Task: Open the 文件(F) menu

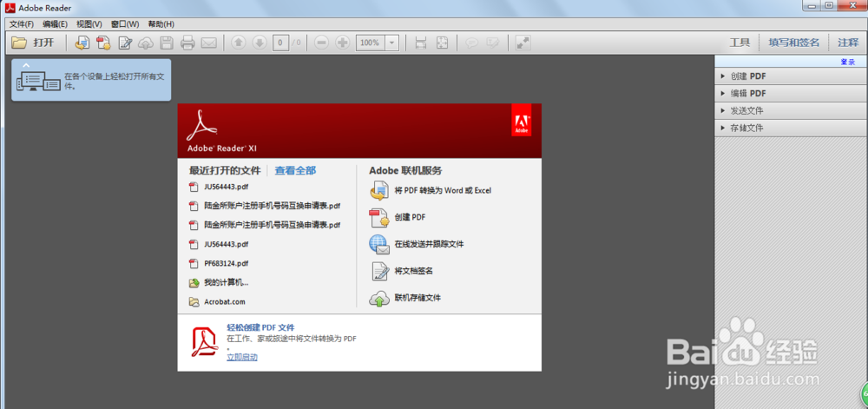Action: tap(22, 23)
